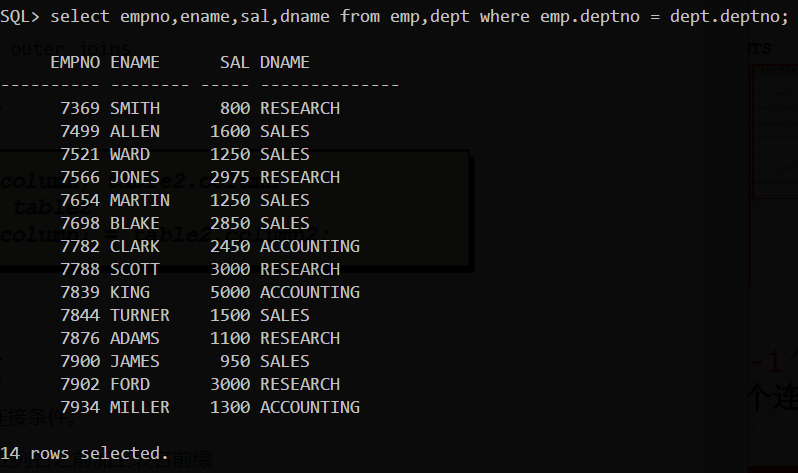798x473 pixels.
Task: Click the SQL> prompt text
Action: 20,17
